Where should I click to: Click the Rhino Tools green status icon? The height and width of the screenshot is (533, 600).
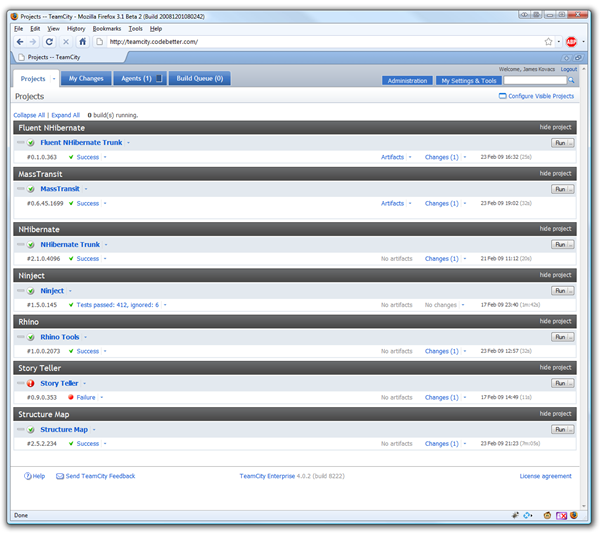click(x=31, y=337)
